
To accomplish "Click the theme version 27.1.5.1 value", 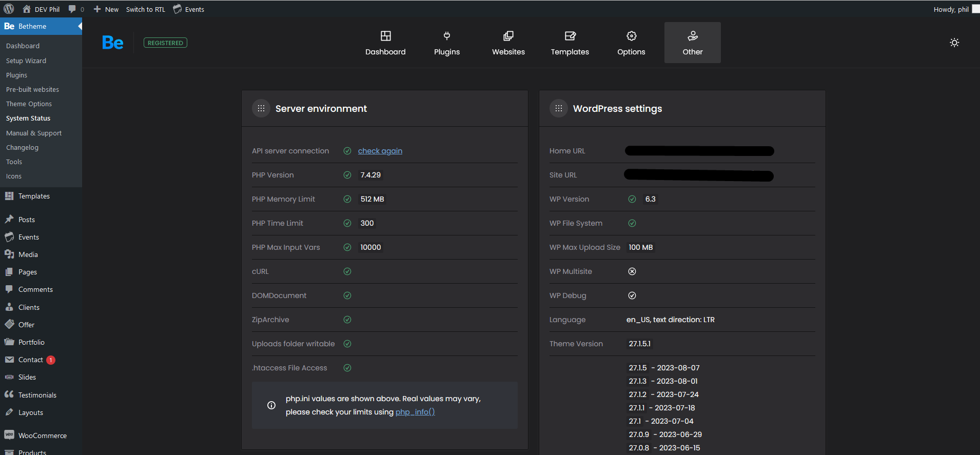I will coord(640,344).
